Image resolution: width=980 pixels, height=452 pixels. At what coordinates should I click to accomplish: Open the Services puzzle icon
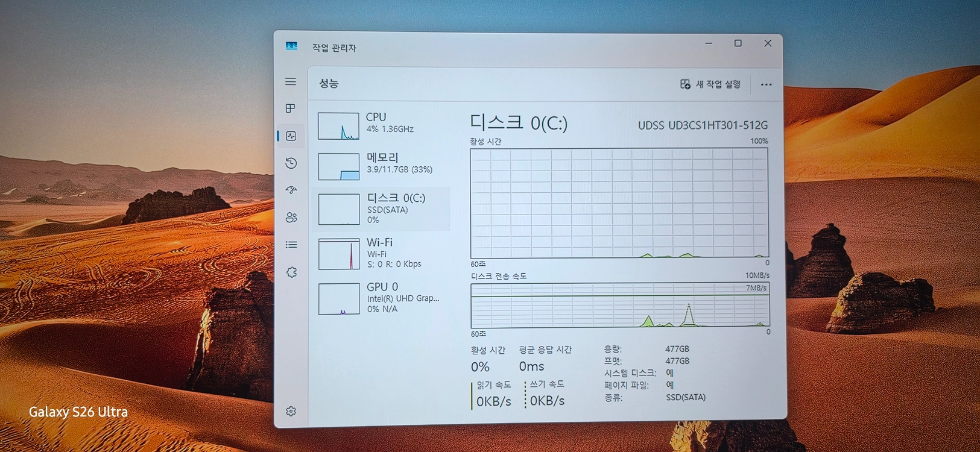point(292,272)
